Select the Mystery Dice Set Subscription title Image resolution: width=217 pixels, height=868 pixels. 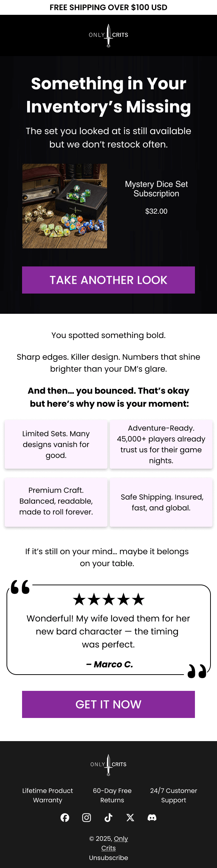point(156,189)
